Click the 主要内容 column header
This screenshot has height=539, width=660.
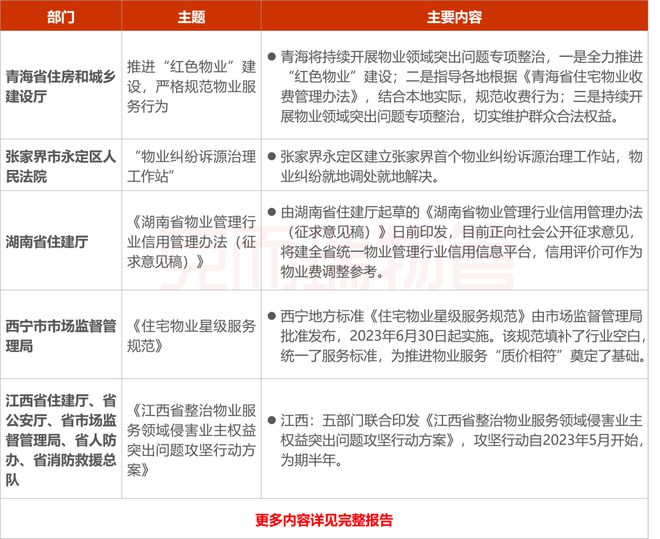[454, 17]
